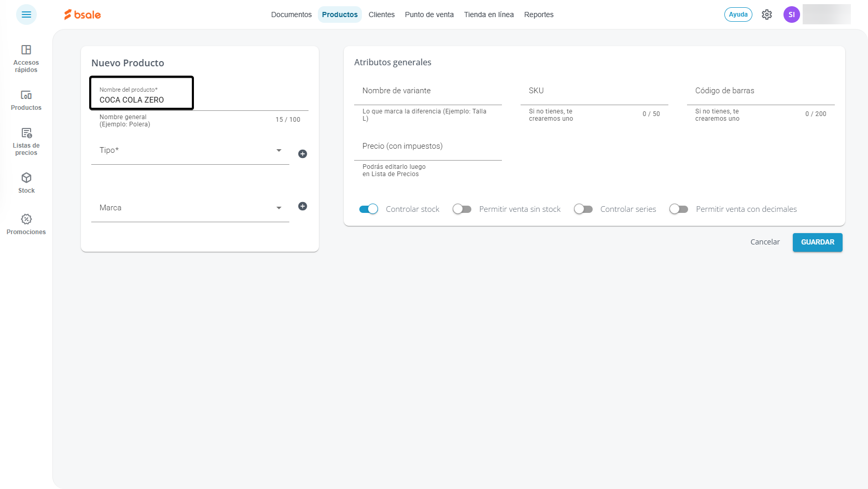Screen dimensions: 868x489
Task: Click the Código de barras field
Action: click(761, 91)
